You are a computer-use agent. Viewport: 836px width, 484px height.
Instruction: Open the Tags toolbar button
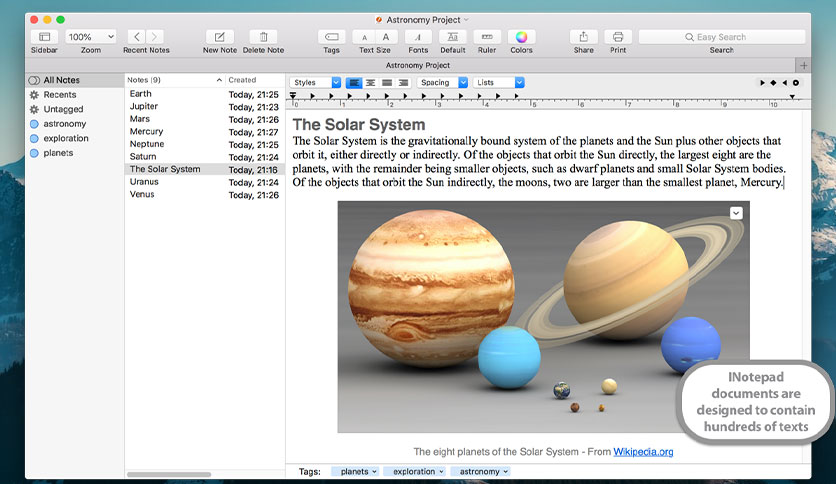coord(331,37)
